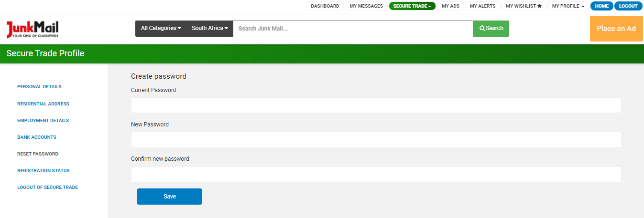
Task: Open Bank Accounts in the sidebar
Action: click(37, 137)
